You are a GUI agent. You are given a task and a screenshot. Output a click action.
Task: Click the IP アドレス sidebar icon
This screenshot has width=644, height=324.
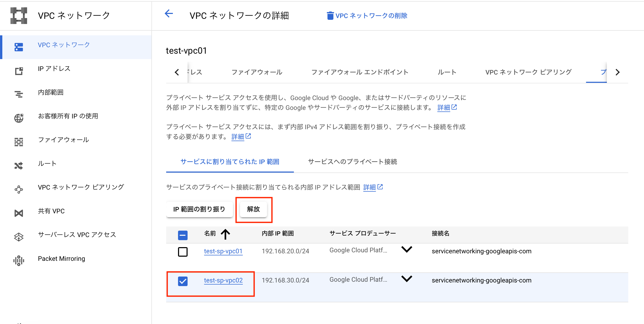pyautogui.click(x=19, y=71)
